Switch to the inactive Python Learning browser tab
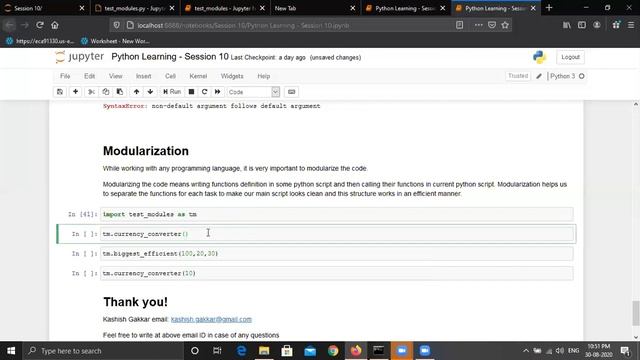This screenshot has width=640, height=360. pyautogui.click(x=405, y=8)
